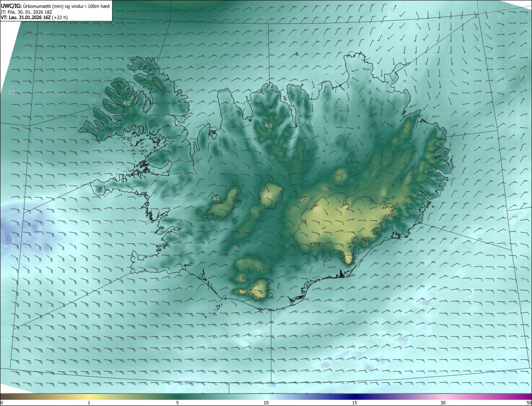
Task: Select the 0 tick on the color scale
Action: coord(2,403)
